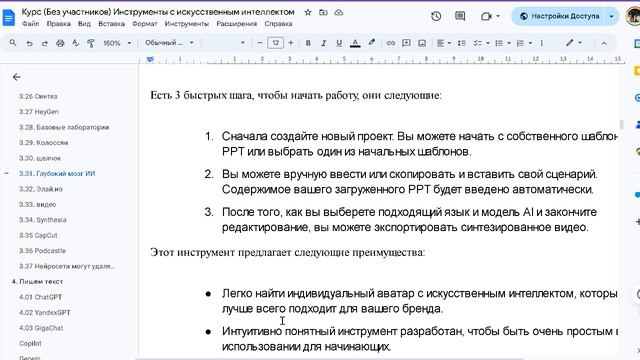Go to outline item 4.01 ChatGPT
The width and height of the screenshot is (640, 360).
[40, 297]
